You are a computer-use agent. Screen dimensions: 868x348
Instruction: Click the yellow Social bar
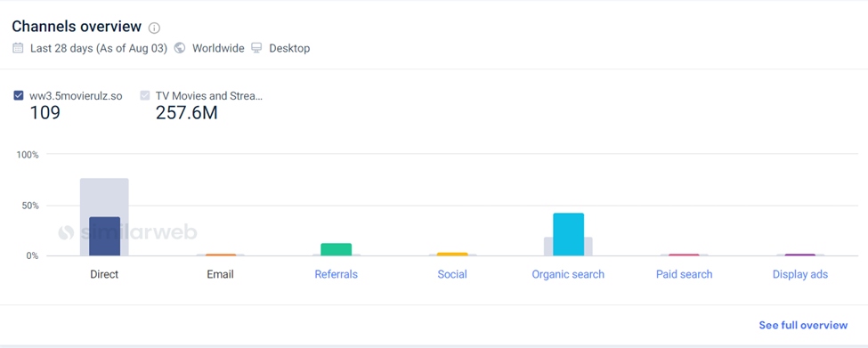tap(452, 254)
